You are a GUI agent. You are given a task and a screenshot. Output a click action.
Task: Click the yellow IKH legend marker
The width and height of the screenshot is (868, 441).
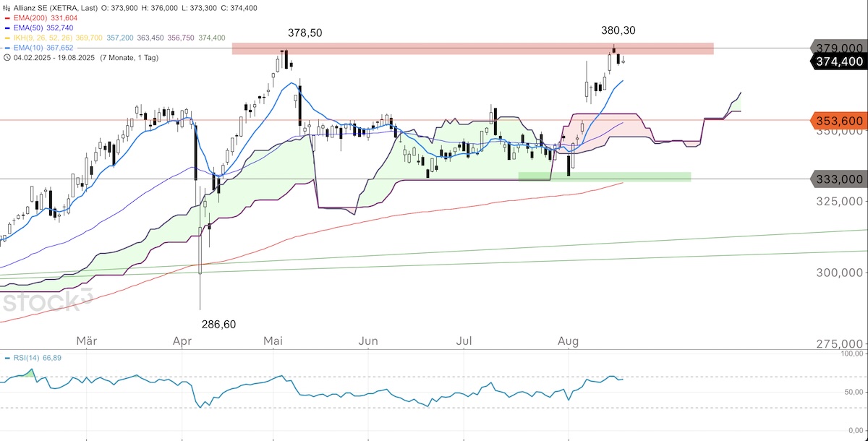pyautogui.click(x=7, y=37)
